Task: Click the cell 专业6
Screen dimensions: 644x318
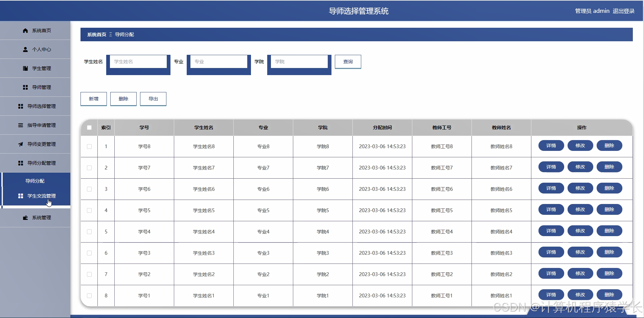Action: pyautogui.click(x=263, y=189)
